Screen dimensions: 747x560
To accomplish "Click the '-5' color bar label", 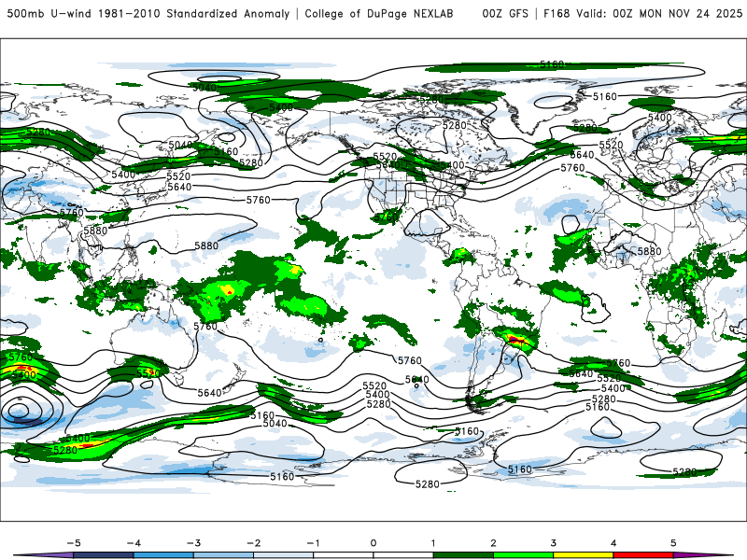I will click(74, 543).
